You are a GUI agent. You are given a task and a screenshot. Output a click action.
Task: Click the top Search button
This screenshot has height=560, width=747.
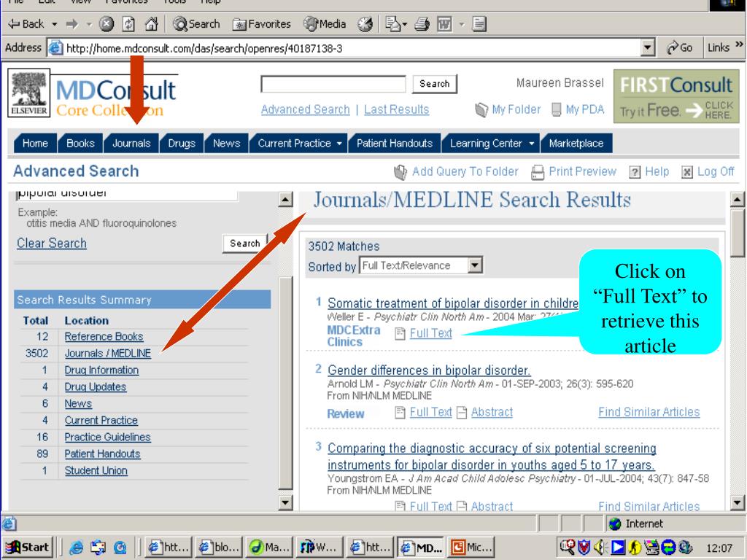[435, 84]
